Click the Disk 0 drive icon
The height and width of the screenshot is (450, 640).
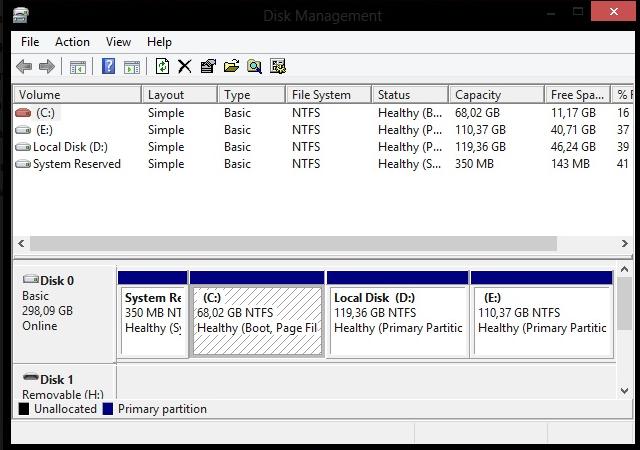[31, 279]
